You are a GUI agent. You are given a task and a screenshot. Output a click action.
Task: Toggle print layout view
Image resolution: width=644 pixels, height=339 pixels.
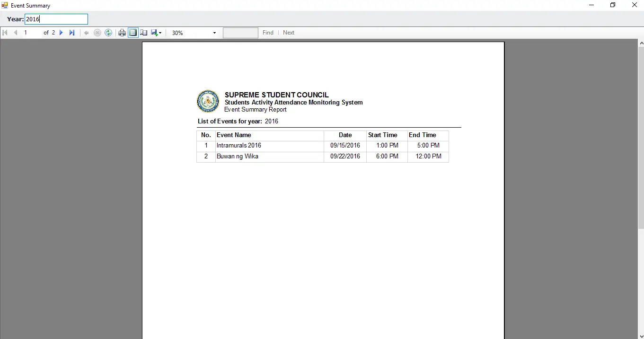(x=133, y=33)
